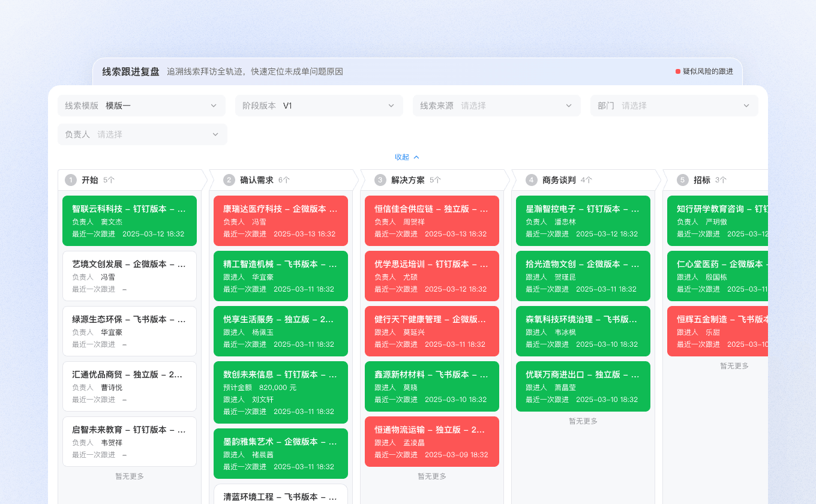Open 精工智造机械 lead card
Screen dimensions: 816x504
pyautogui.click(x=281, y=276)
